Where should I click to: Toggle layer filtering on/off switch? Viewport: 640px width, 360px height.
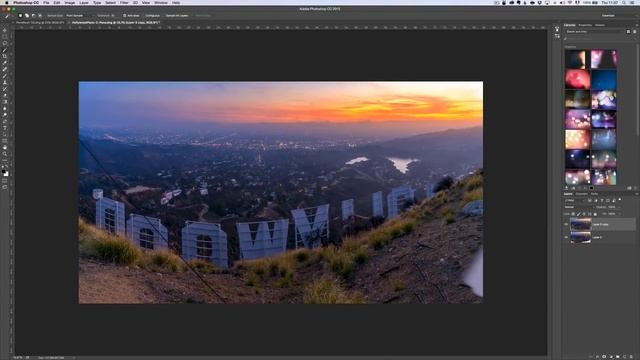[620, 200]
